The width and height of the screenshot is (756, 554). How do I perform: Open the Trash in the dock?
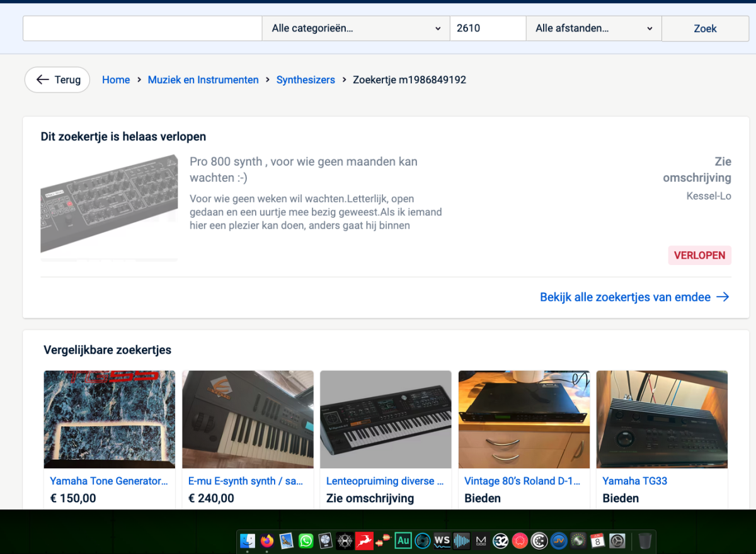[x=644, y=541]
